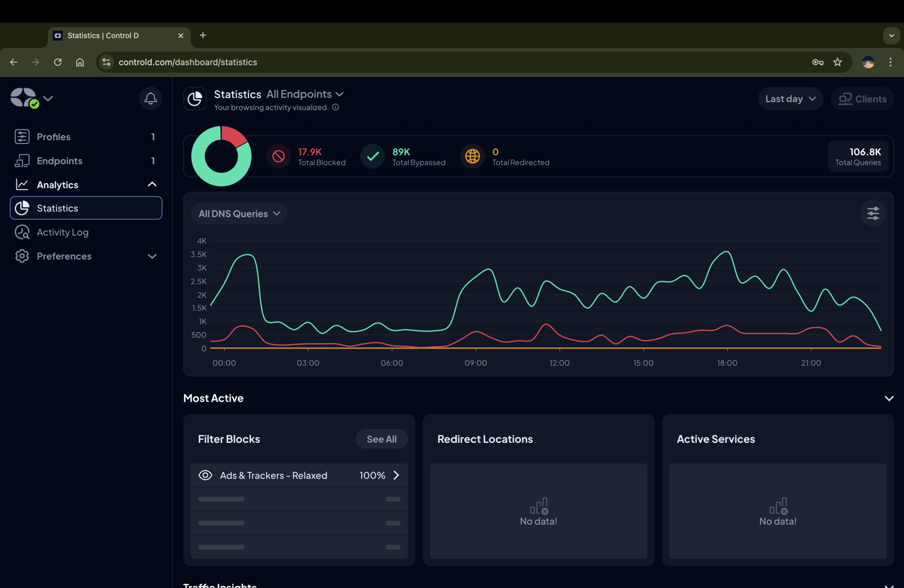Viewport: 904px width, 588px height.
Task: Click the Preferences gear icon
Action: click(22, 256)
